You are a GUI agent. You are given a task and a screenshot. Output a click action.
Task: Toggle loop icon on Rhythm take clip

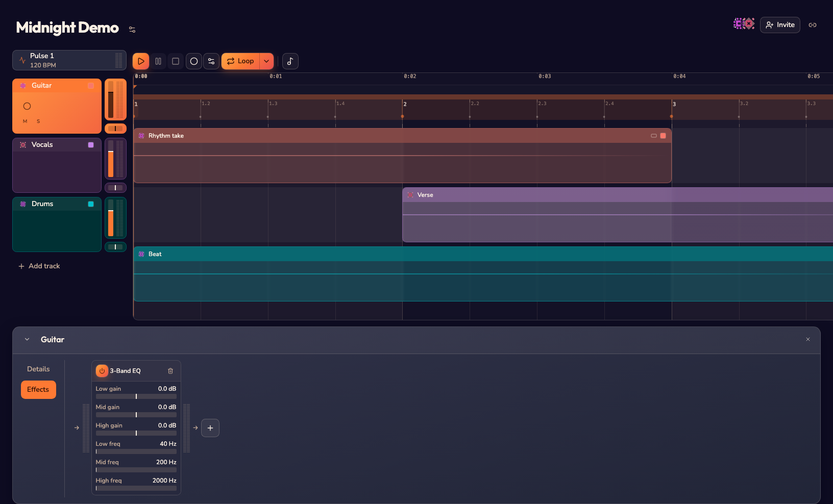click(x=654, y=136)
